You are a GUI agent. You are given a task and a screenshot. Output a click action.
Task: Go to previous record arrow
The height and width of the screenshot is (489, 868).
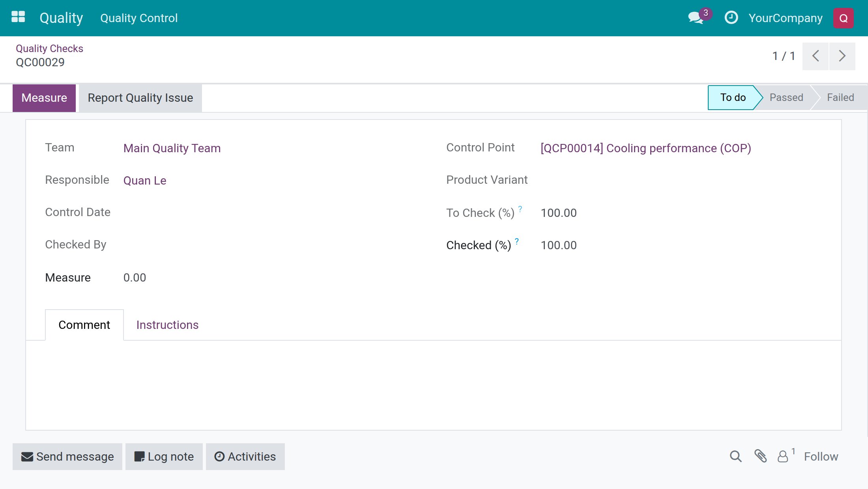(816, 56)
